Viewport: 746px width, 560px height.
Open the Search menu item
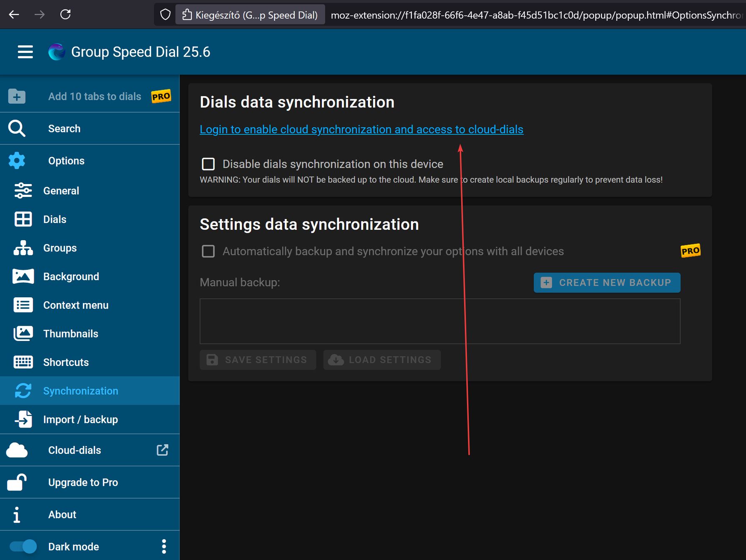[90, 129]
